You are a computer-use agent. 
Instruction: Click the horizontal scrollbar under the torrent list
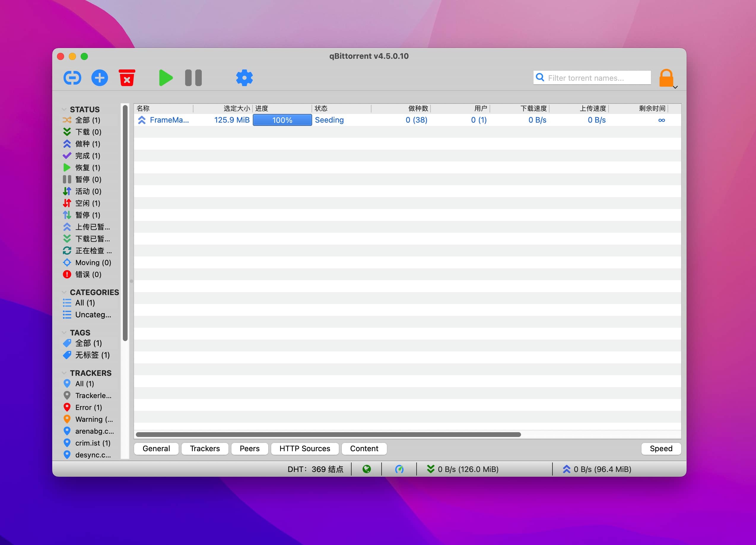[x=328, y=435]
